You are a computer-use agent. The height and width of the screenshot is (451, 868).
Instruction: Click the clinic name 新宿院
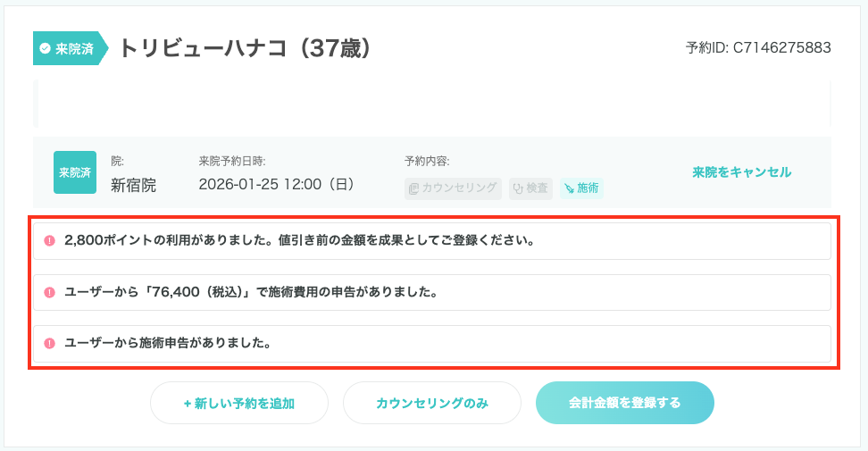[x=133, y=185]
